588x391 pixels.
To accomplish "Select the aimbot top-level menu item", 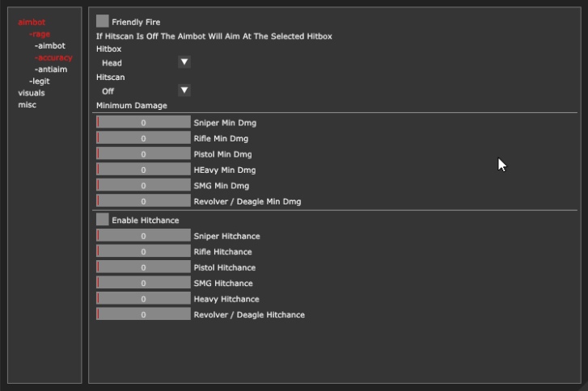I will coord(32,23).
